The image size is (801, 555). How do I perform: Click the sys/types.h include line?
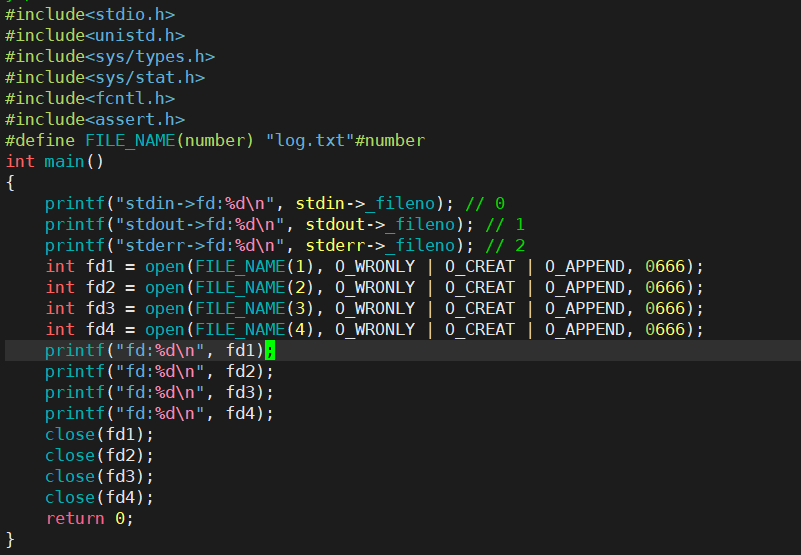[109, 57]
